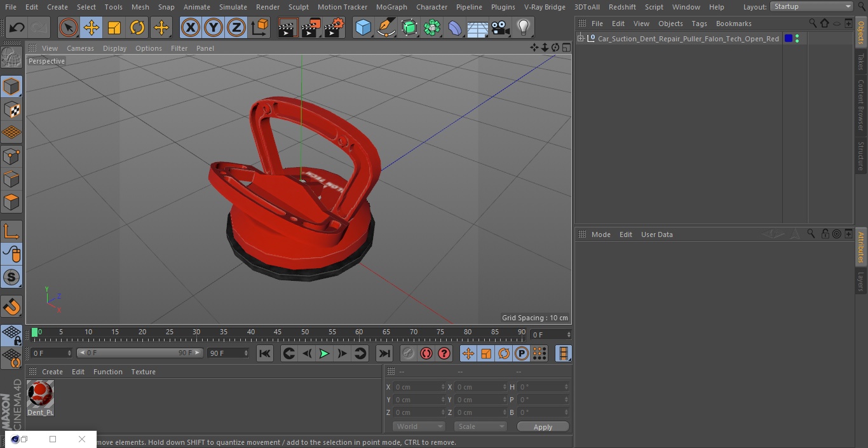Image resolution: width=868 pixels, height=448 pixels.
Task: Open Attributes User Data menu
Action: [656, 234]
